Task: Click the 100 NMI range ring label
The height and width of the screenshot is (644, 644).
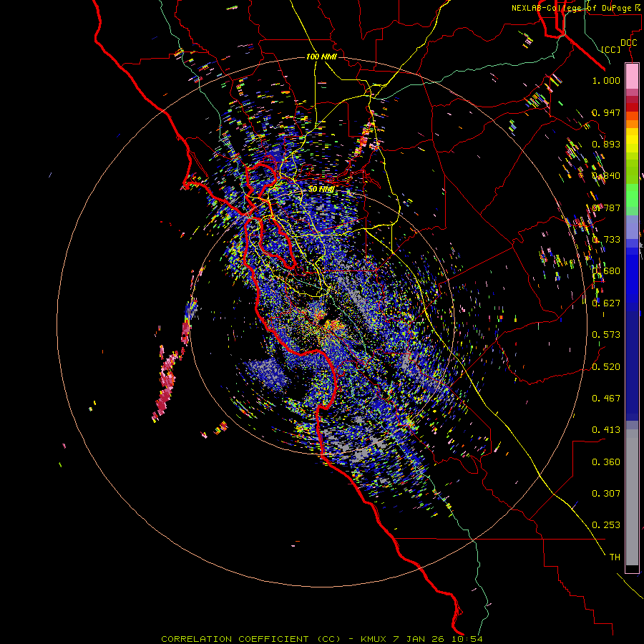Action: [321, 57]
